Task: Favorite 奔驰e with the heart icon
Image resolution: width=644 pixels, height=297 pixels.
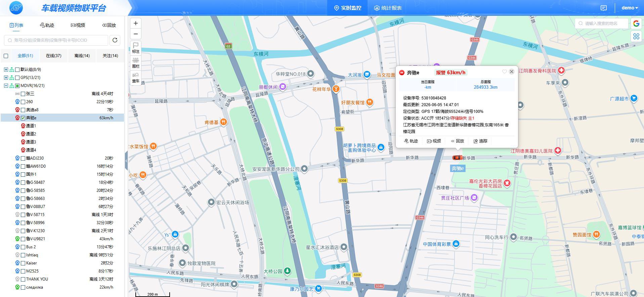Action: (504, 72)
